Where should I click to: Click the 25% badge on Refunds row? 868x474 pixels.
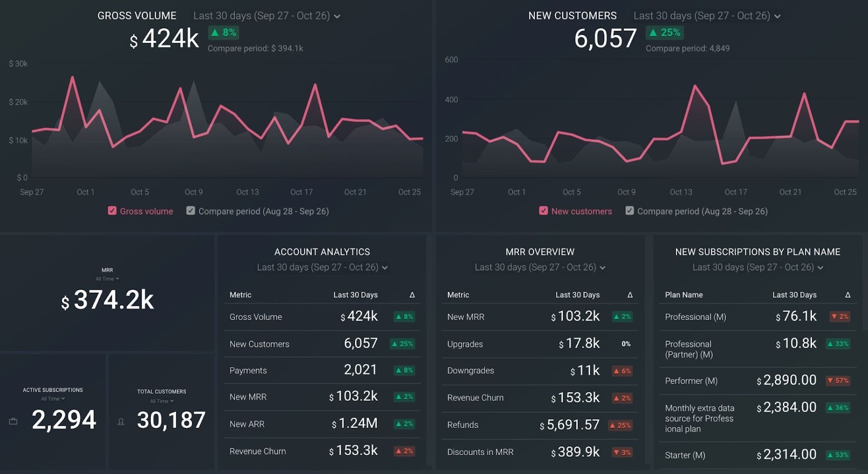621,425
